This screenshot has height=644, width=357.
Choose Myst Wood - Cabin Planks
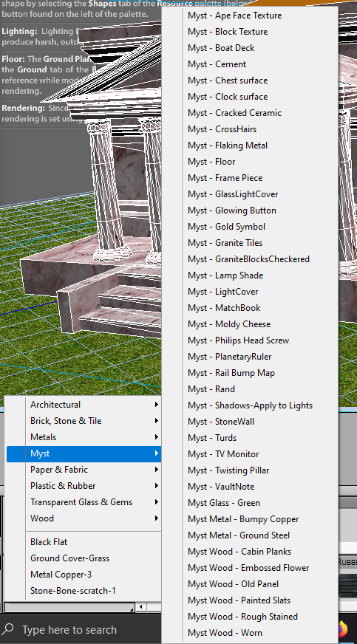[x=250, y=552]
